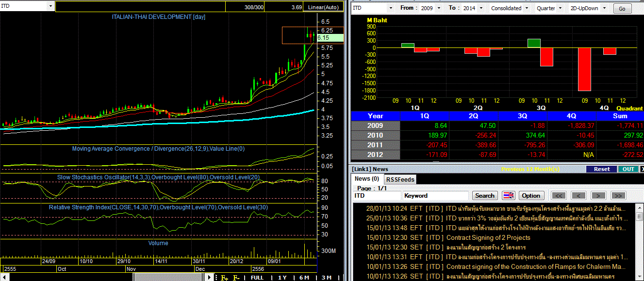Click the Volume panel title
The width and height of the screenshot is (644, 281).
coord(158,243)
